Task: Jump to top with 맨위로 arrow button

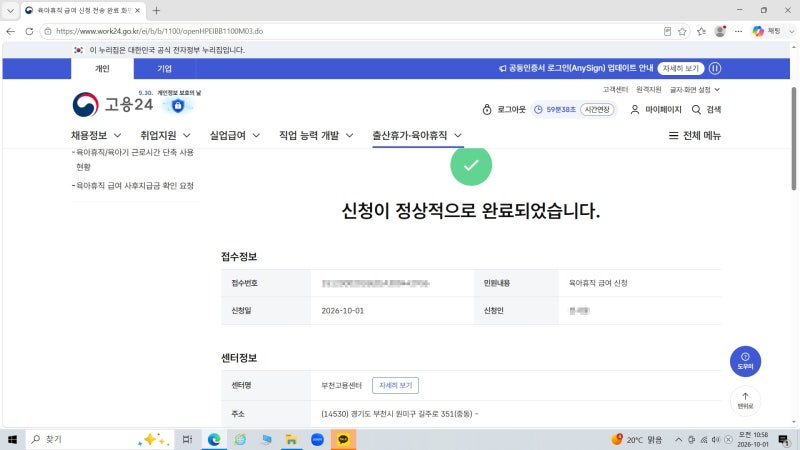Action: pos(745,401)
